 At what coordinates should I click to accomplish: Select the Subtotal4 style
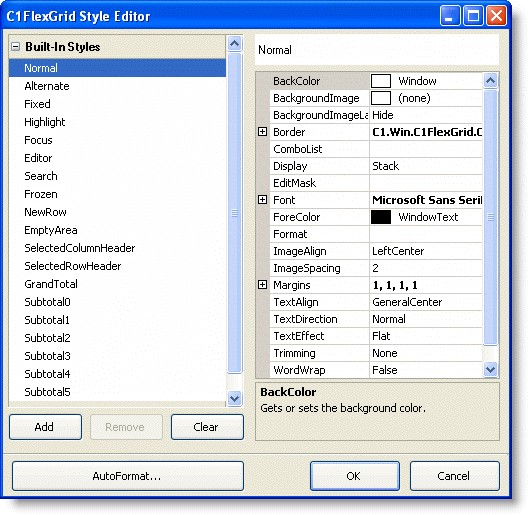(117, 374)
